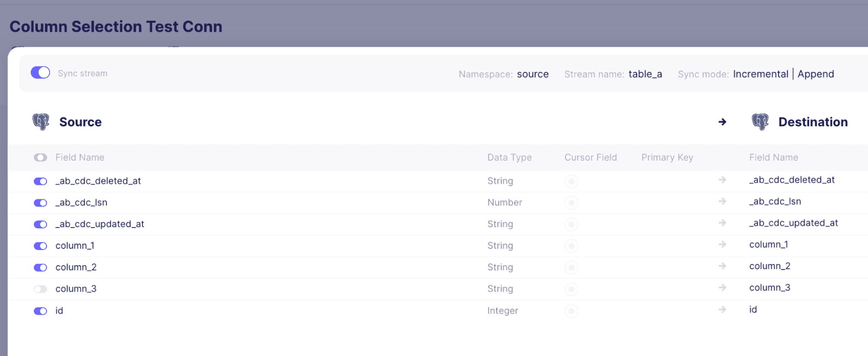Turn off the column_1 field toggle
The image size is (868, 356).
[40, 246]
